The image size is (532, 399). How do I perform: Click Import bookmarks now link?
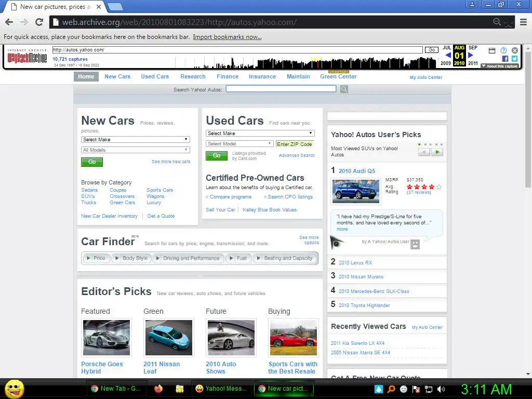[228, 37]
